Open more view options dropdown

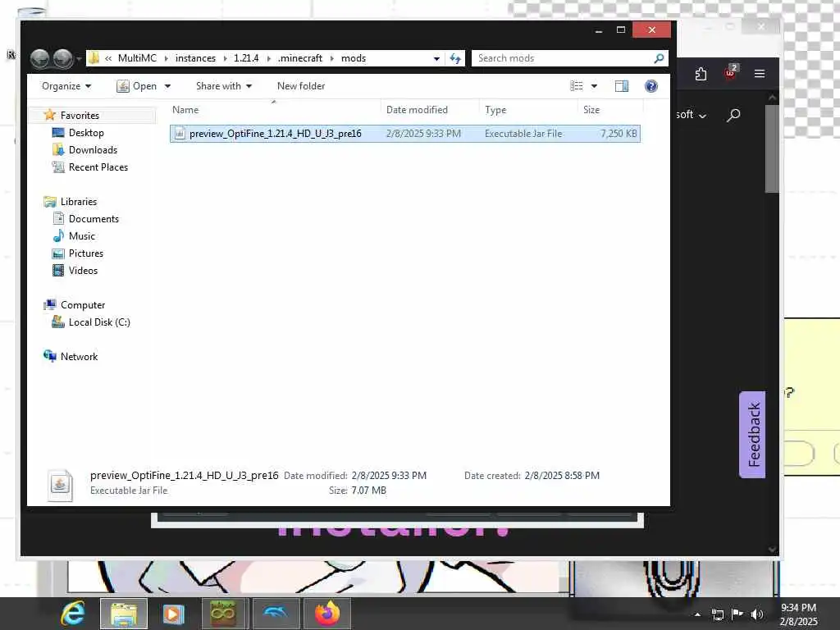(594, 86)
